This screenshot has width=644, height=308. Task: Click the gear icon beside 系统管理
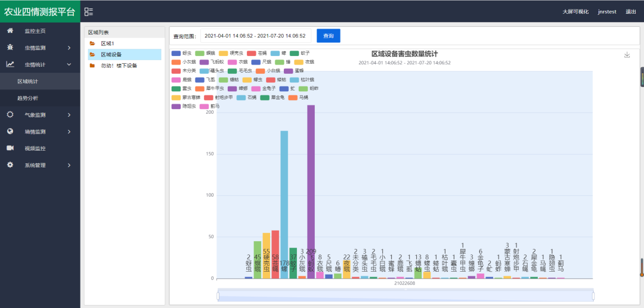pyautogui.click(x=10, y=165)
